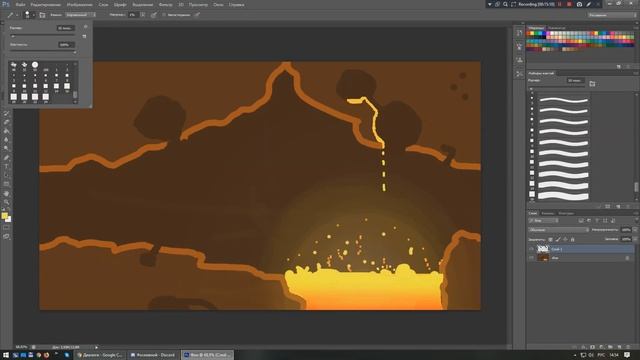This screenshot has height=360, width=640.
Task: Open the Редактирование menu
Action: tap(45, 4)
